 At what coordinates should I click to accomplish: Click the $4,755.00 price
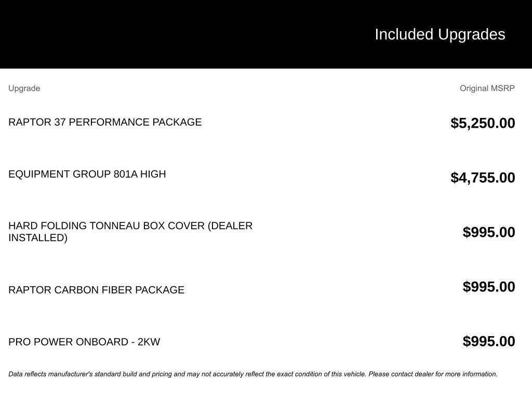[483, 178]
